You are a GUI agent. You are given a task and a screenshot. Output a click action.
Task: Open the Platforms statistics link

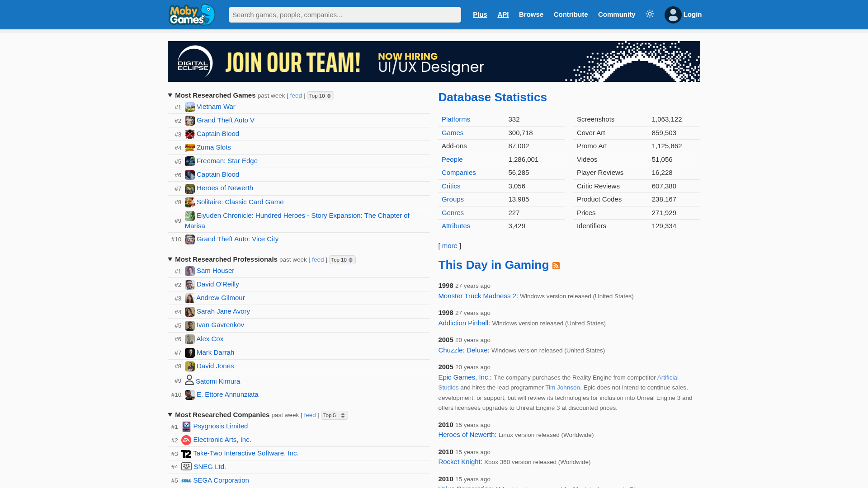tap(456, 119)
